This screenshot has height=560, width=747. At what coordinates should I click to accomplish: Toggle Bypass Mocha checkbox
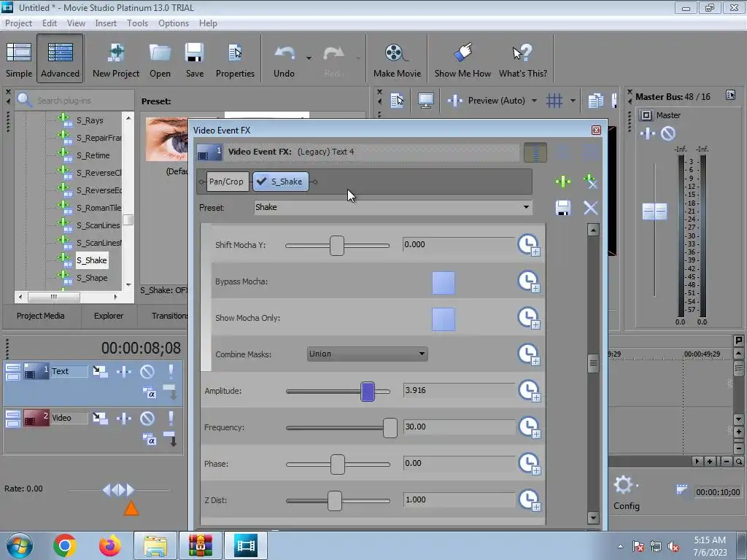444,283
